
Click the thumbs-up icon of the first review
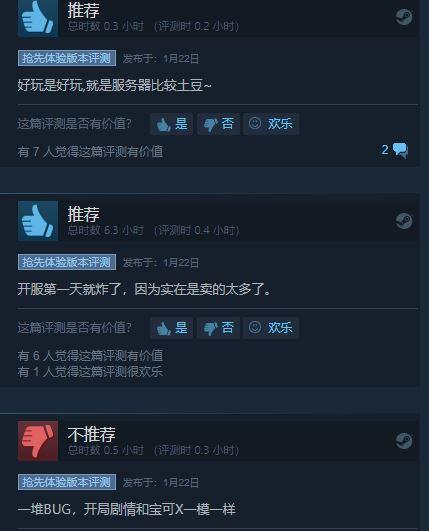(x=38, y=18)
